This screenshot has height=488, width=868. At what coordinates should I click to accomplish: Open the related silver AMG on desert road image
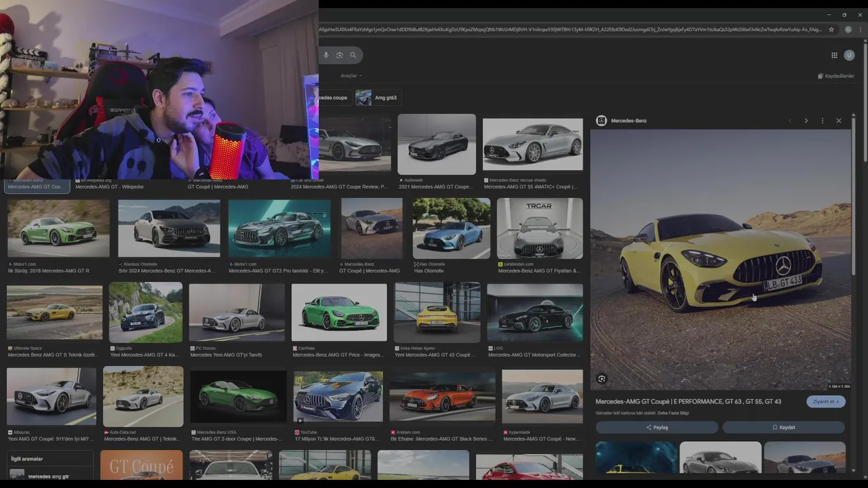tap(804, 457)
